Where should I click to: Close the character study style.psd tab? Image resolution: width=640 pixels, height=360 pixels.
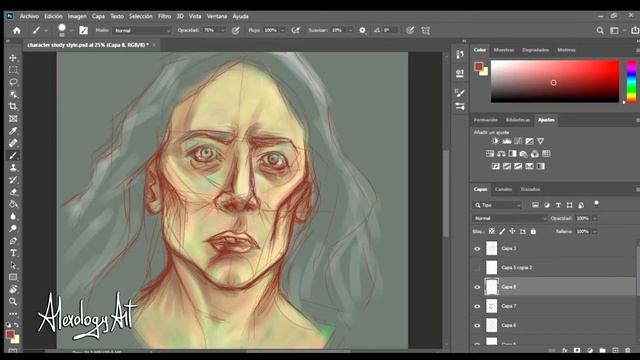pyautogui.click(x=154, y=45)
